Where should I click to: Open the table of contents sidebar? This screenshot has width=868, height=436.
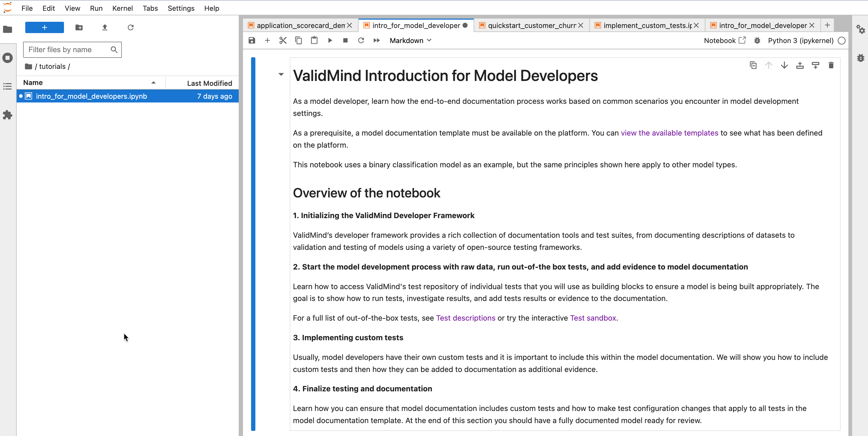8,86
